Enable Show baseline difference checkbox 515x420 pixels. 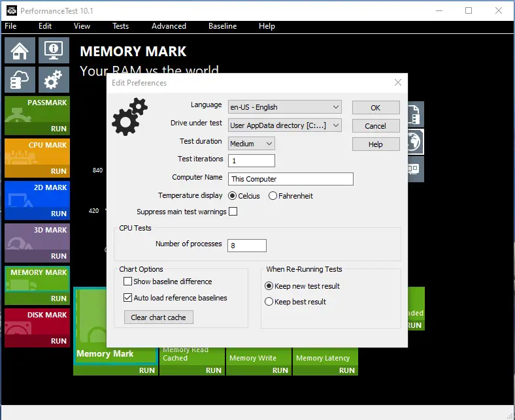(x=127, y=282)
